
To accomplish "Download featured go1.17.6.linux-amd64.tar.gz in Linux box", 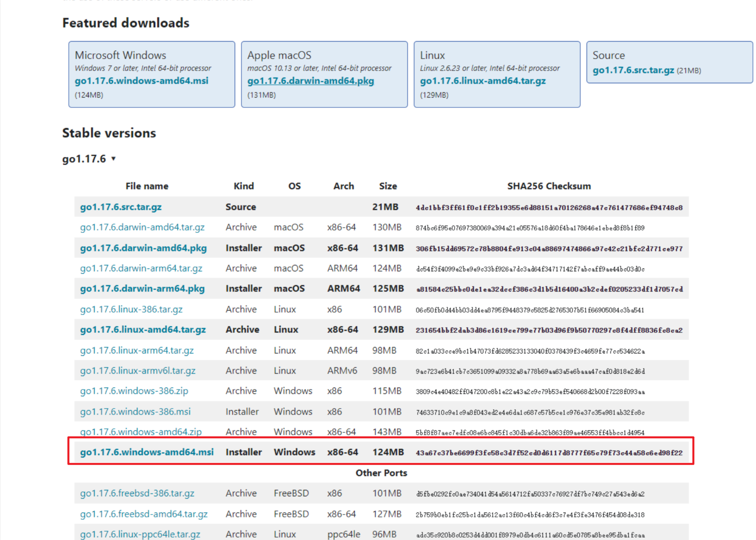I will click(483, 81).
